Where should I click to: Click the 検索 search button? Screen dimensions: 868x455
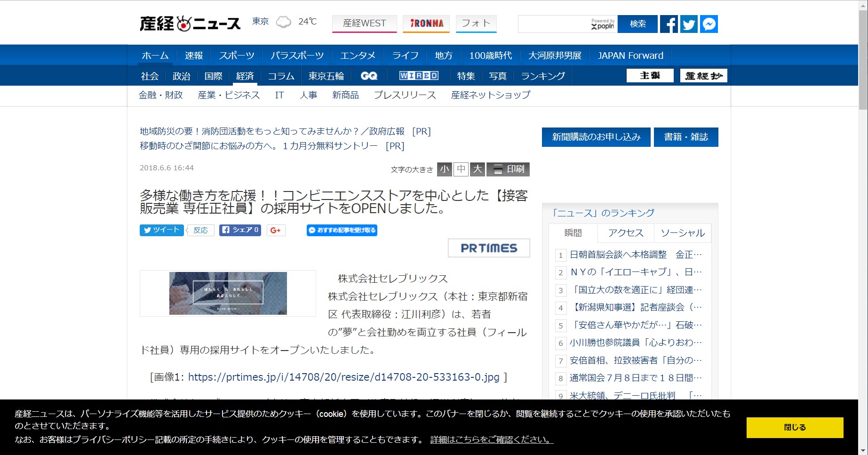(x=637, y=24)
